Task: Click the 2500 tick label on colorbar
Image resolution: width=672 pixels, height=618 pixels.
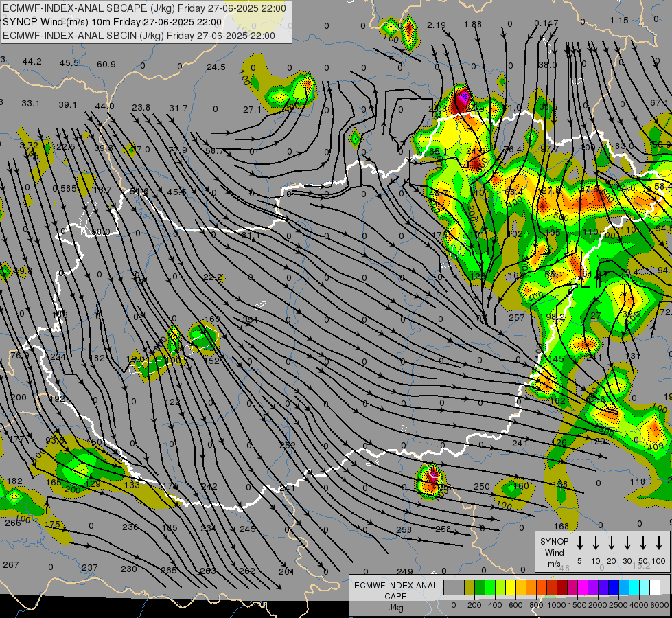Action: (x=618, y=605)
